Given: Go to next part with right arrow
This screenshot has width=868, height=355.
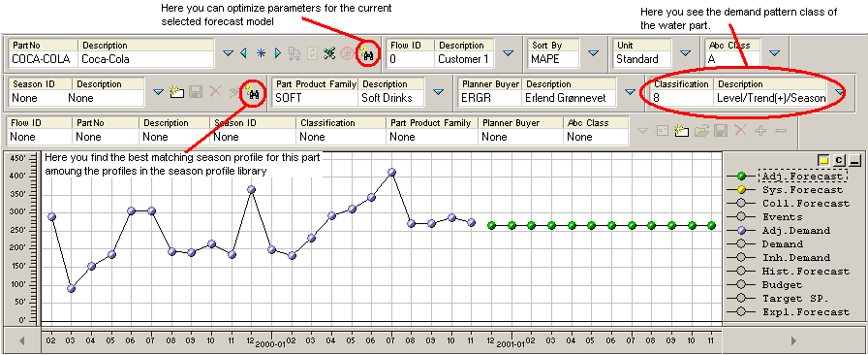Looking at the screenshot, I should 278,53.
